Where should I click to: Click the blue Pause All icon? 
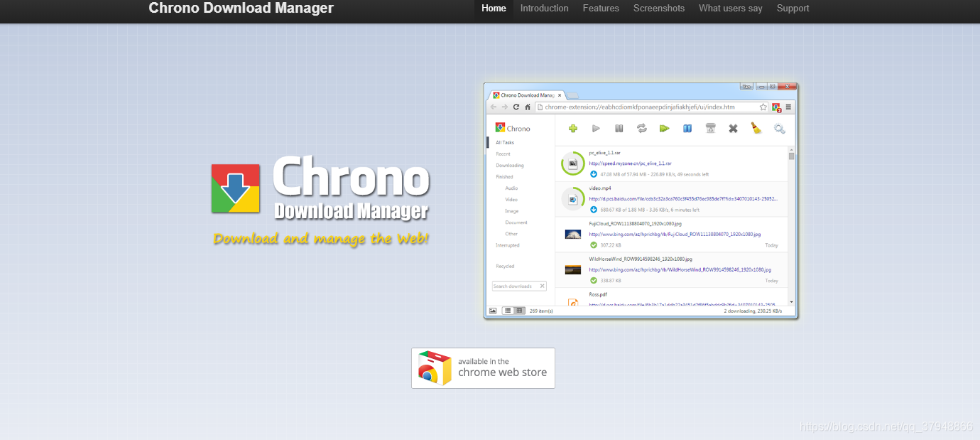[x=687, y=129]
